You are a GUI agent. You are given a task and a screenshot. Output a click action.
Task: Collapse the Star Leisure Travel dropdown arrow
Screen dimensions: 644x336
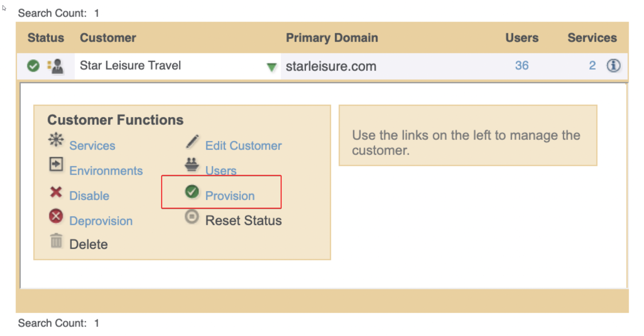(271, 67)
